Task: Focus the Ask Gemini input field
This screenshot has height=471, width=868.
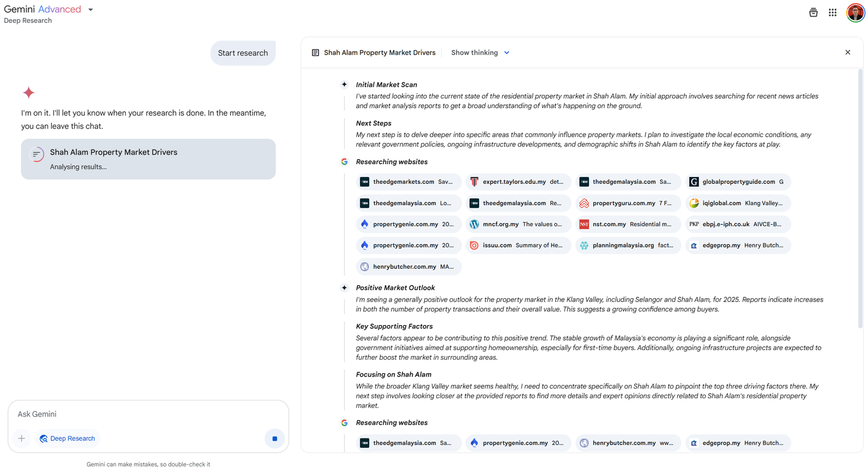Action: point(148,414)
